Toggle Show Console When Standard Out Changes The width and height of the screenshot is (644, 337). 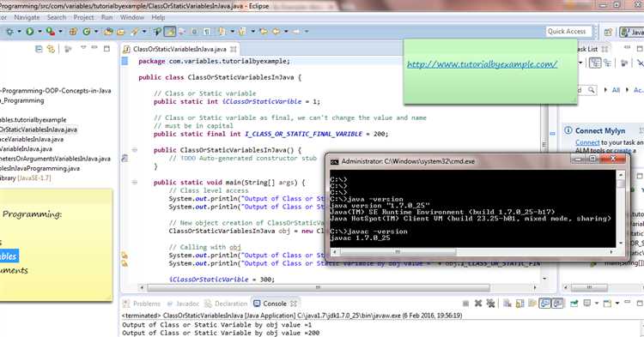point(544,304)
